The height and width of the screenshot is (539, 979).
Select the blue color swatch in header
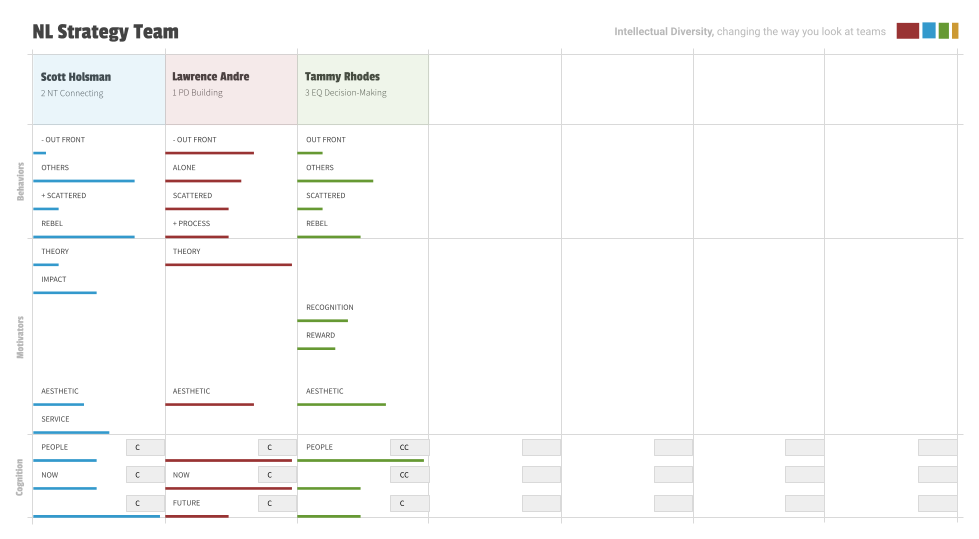tap(928, 31)
